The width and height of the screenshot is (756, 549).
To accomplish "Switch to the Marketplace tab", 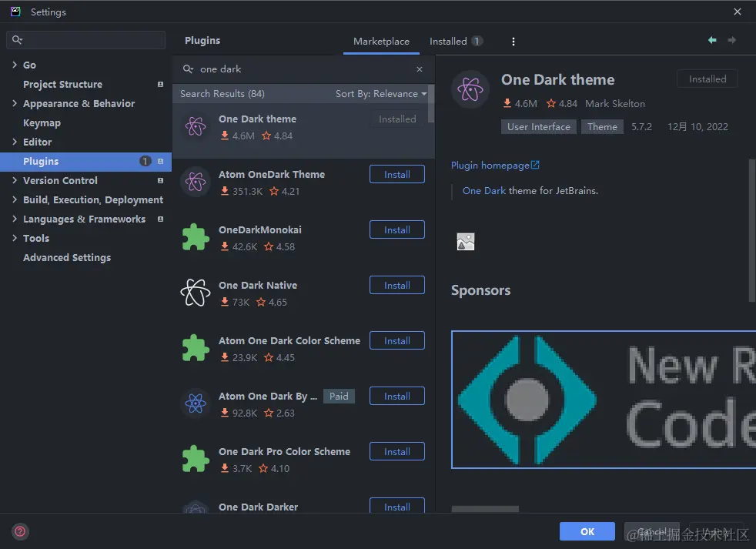I will coord(381,42).
